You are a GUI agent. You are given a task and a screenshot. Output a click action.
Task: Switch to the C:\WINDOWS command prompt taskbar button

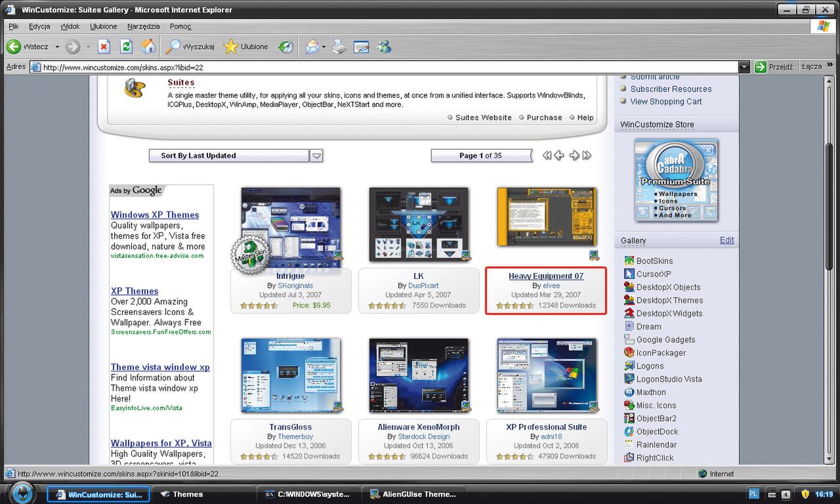[x=307, y=494]
